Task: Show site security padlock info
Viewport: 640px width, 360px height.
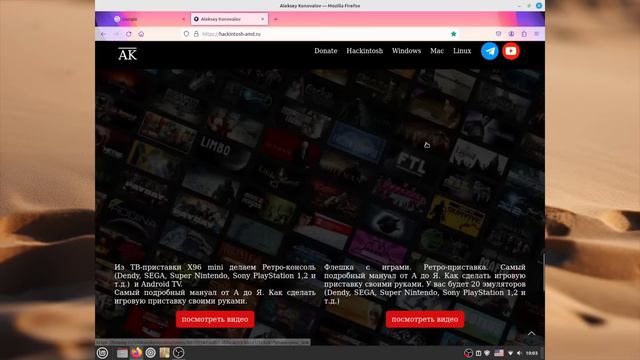Action: point(196,34)
